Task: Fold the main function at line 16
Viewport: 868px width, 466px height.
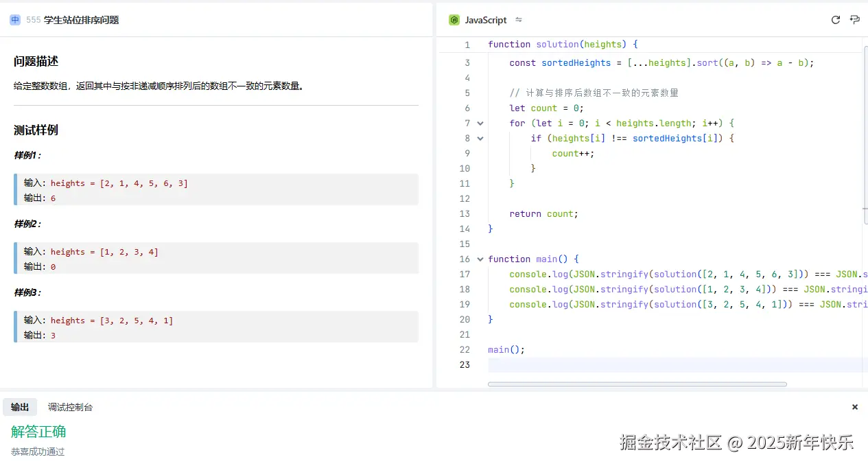Action: click(x=480, y=259)
